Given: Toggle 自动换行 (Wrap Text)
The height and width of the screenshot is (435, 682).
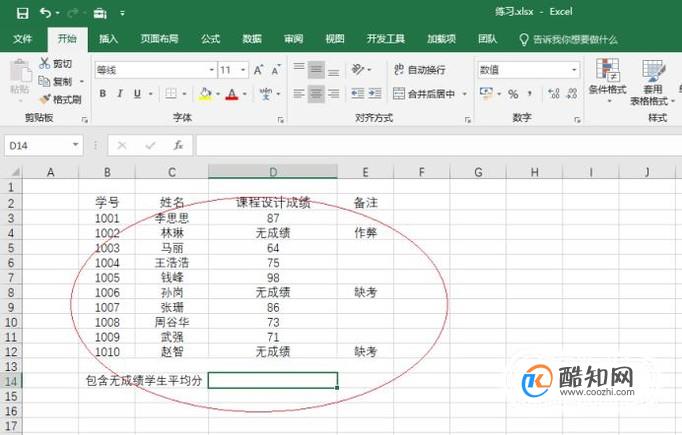Looking at the screenshot, I should click(x=420, y=70).
